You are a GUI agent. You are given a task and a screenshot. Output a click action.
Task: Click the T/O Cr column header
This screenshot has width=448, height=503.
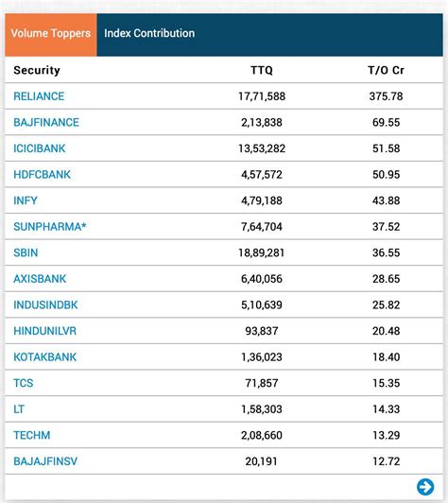(386, 70)
